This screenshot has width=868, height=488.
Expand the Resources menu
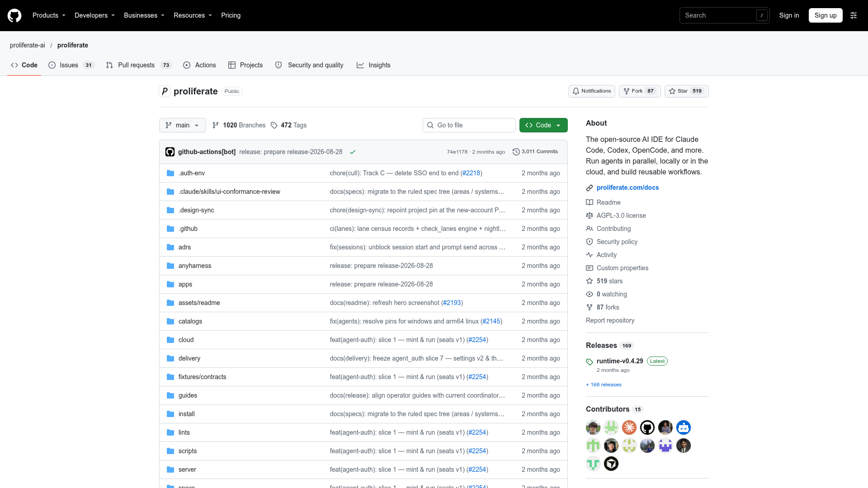[193, 15]
